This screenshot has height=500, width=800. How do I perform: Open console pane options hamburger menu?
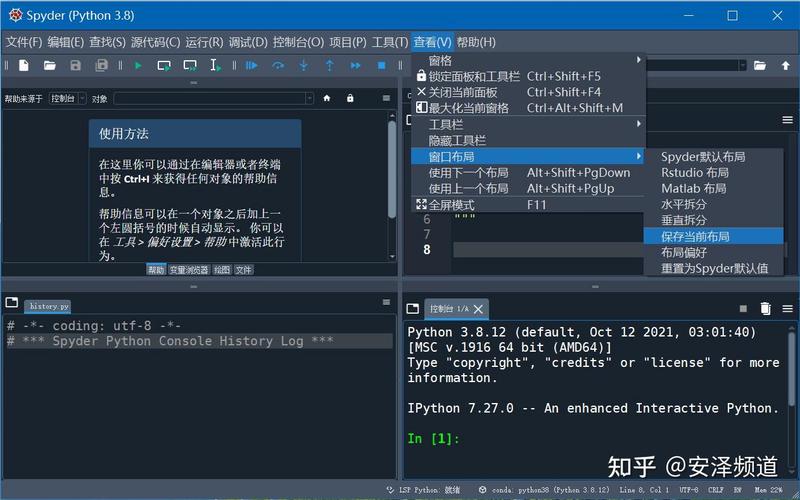[787, 308]
